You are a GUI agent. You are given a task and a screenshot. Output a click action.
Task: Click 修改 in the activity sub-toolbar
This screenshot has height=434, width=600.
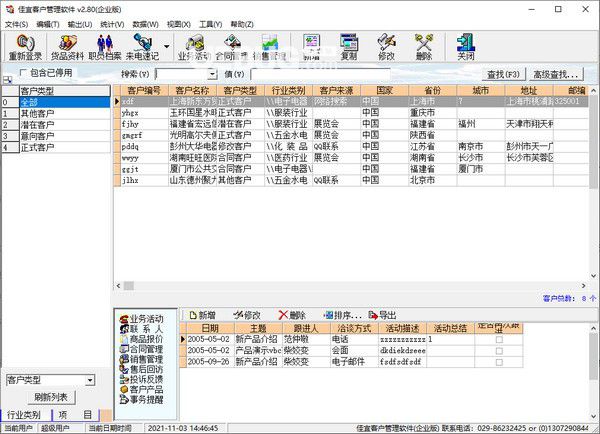click(247, 315)
